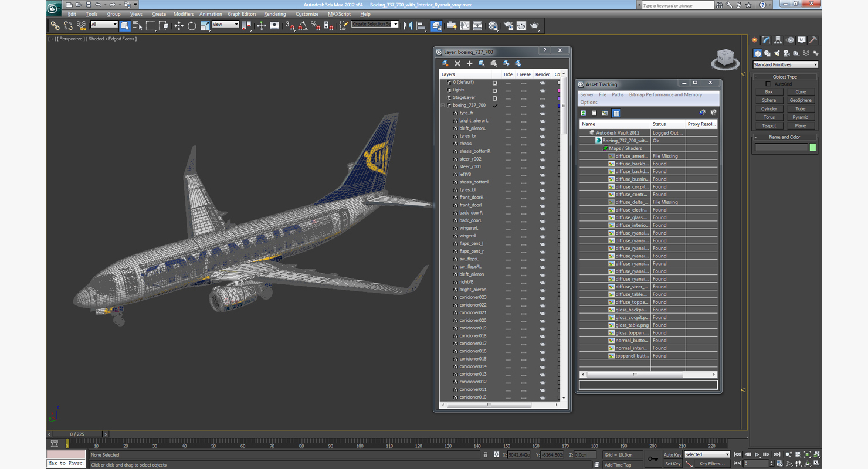Set Lights layer as current layer
This screenshot has height=469, width=868.
[x=495, y=90]
